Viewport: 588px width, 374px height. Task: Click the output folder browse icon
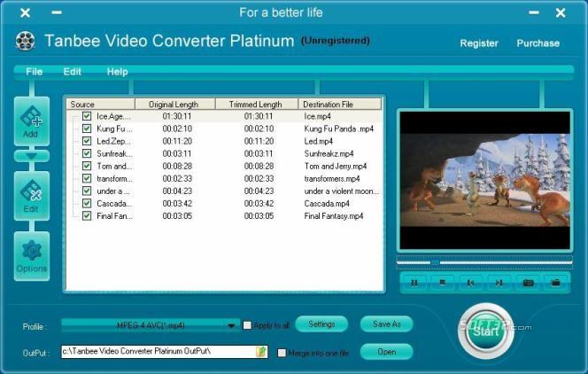point(261,352)
